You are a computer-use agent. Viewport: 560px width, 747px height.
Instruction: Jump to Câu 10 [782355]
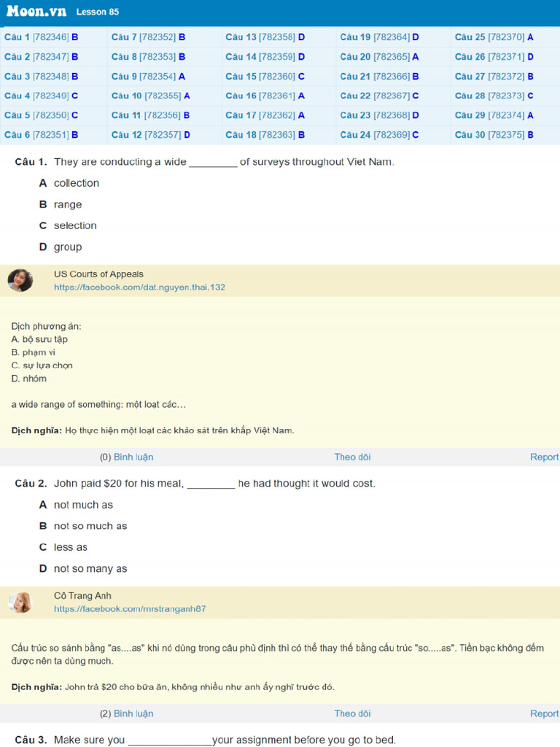click(x=150, y=96)
